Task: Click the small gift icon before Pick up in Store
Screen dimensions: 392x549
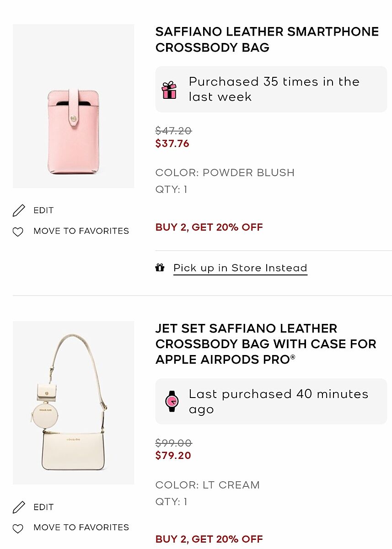Action: coord(160,268)
